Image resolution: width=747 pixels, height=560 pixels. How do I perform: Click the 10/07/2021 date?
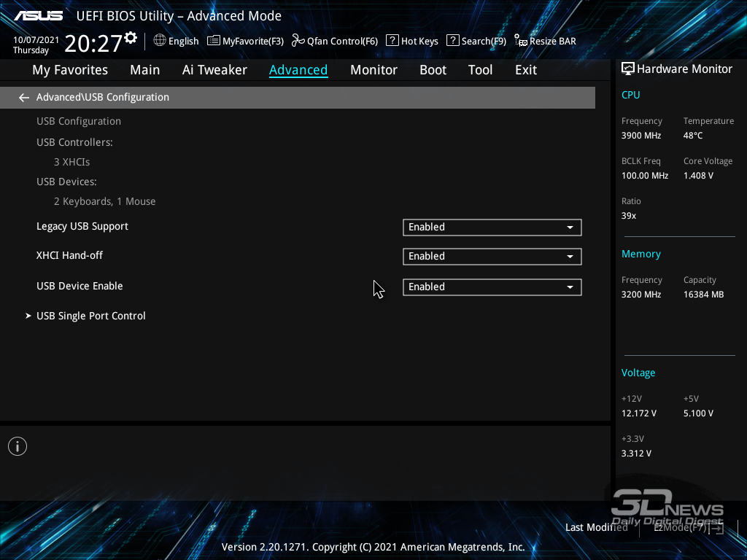[x=36, y=40]
